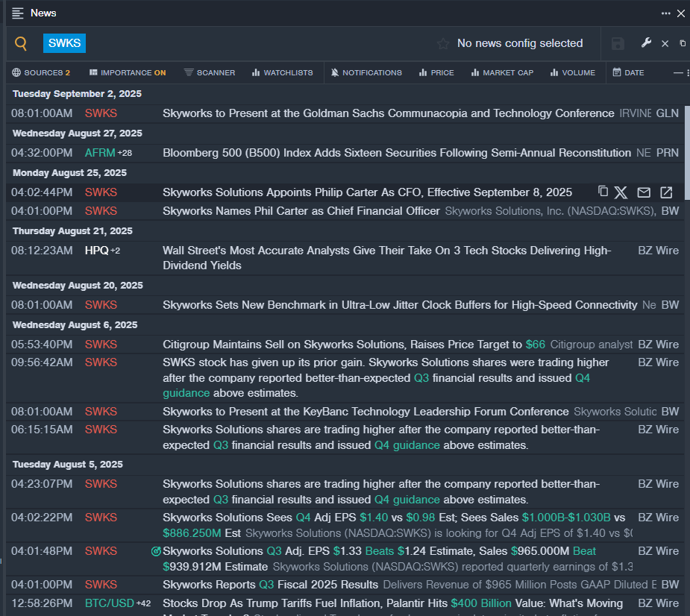Open KeyBanc Technology Leadership Forum headline
This screenshot has width=690, height=616.
click(x=366, y=412)
